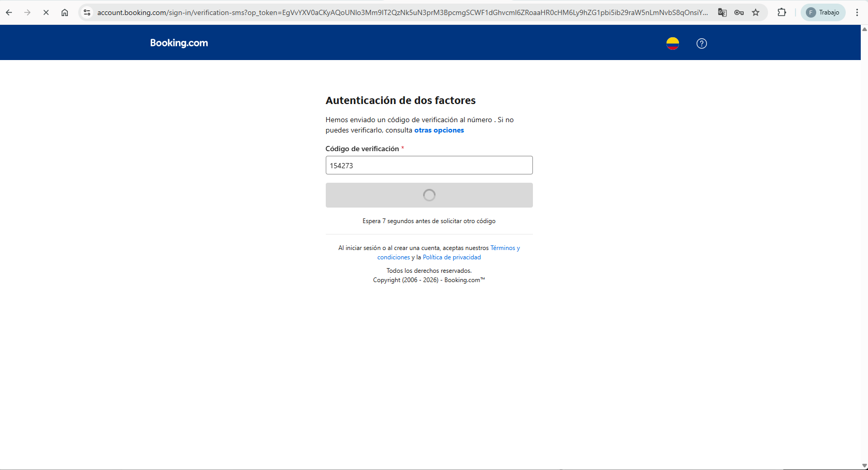Viewport: 868px width, 470px height.
Task: Open the Chrome three-dot menu
Action: (x=857, y=12)
